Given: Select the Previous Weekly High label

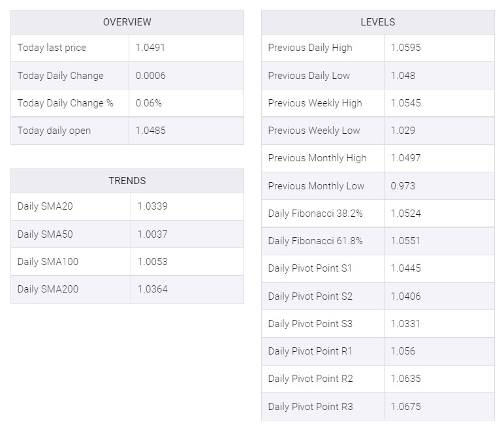Looking at the screenshot, I should point(315,103).
